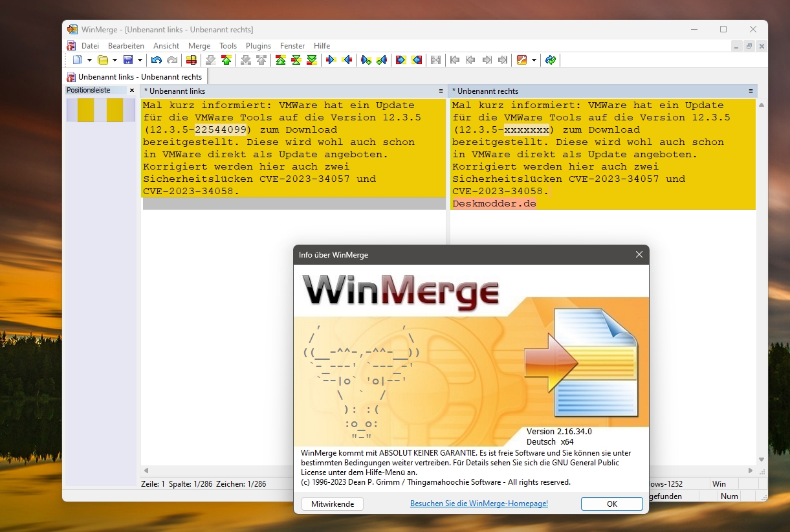The image size is (790, 532).
Task: Click the xxxxxxx text in right pane
Action: (527, 129)
